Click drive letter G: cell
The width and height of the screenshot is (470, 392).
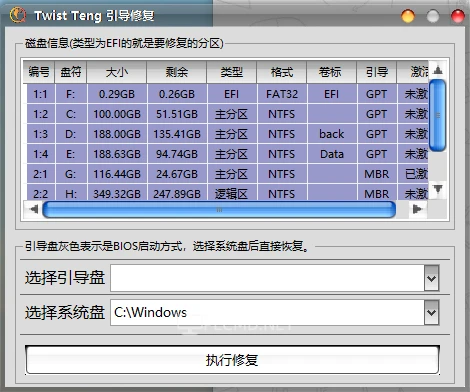click(71, 174)
